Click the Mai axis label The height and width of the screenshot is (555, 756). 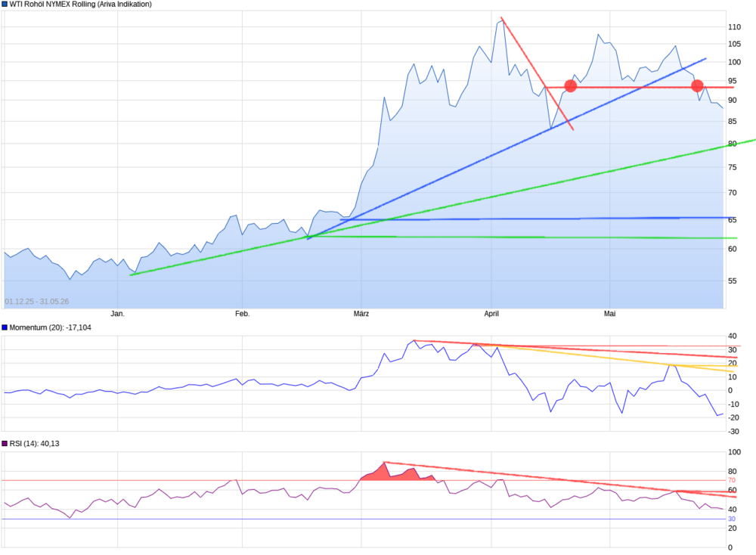609,314
